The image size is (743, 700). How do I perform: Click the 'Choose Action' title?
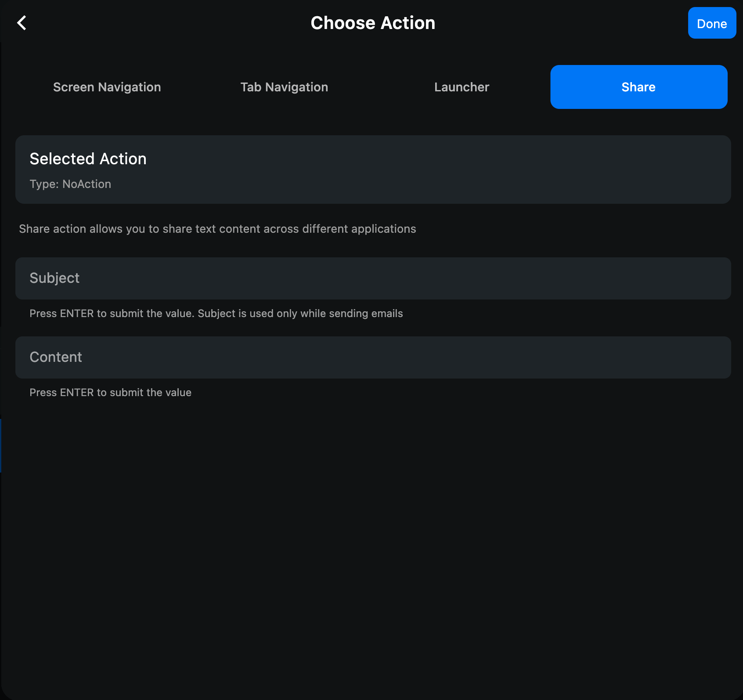[x=373, y=23]
